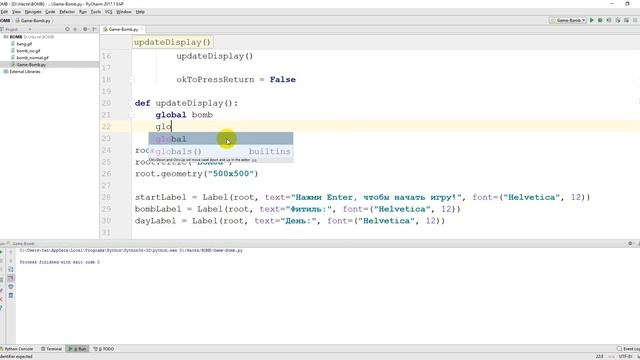The width and height of the screenshot is (640, 360).
Task: Click the 22:8 cursor position in status bar
Action: coord(599,357)
